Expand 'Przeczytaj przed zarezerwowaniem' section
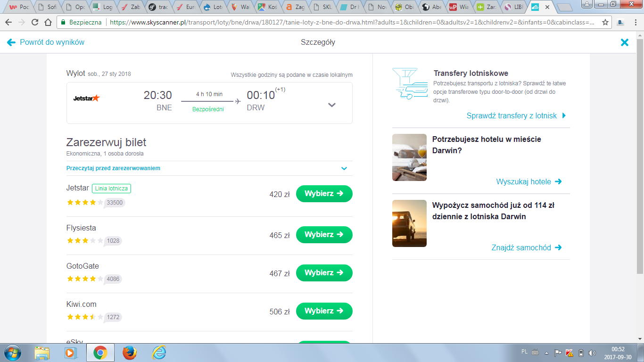The width and height of the screenshot is (644, 362). coord(209,168)
